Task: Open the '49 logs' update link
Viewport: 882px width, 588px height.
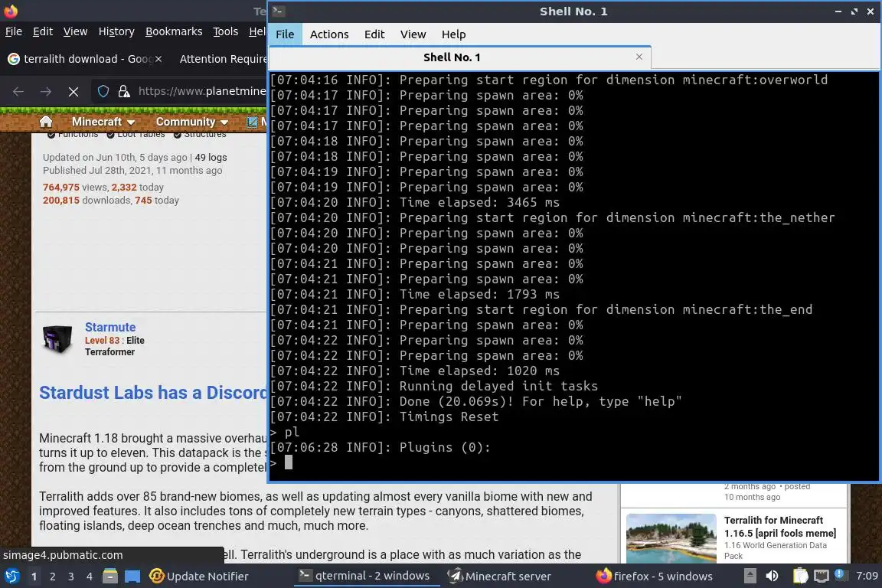Action: click(211, 158)
